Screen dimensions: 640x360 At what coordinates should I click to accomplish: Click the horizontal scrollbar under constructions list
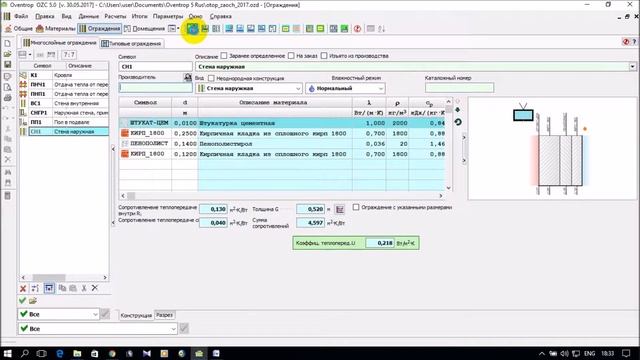click(64, 278)
